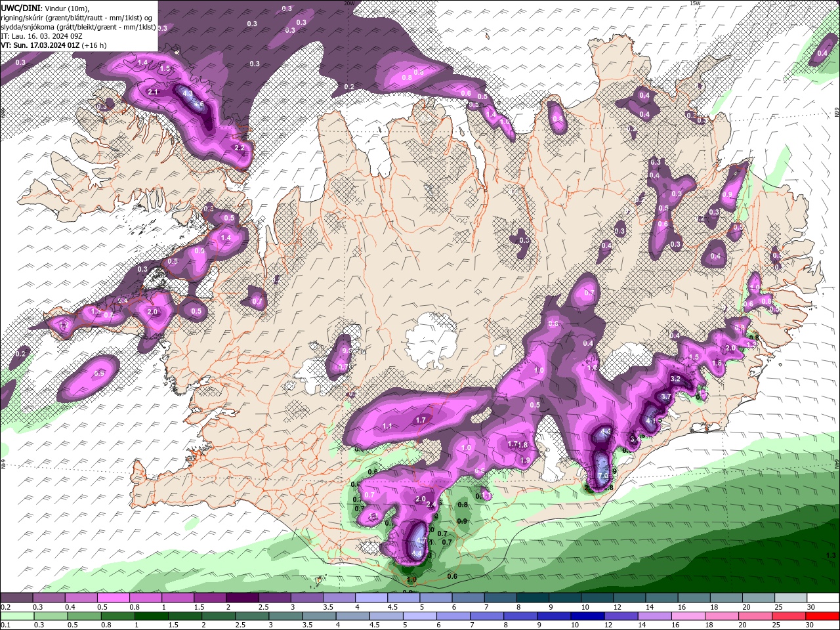The image size is (840, 630).
Task: Click the '0.1' label on the lower legend row
Action: coord(5,625)
